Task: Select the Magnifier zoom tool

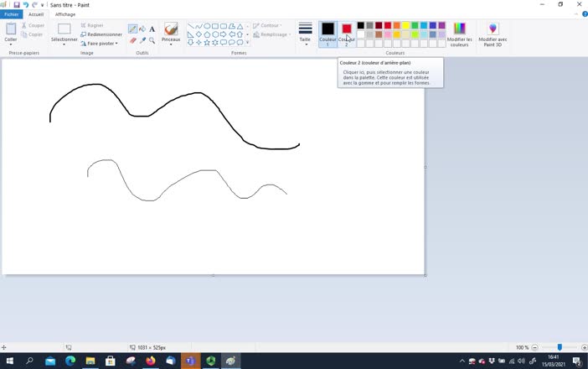Action: point(152,40)
